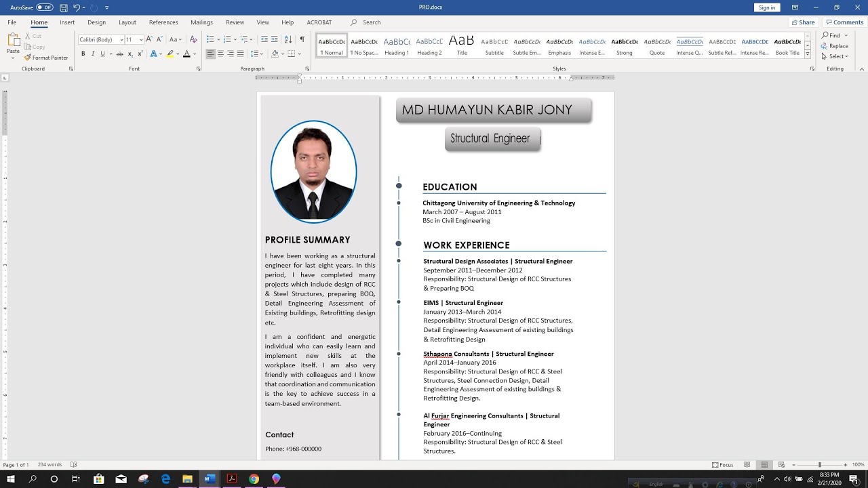Decrease paragraph indent

click(x=264, y=39)
